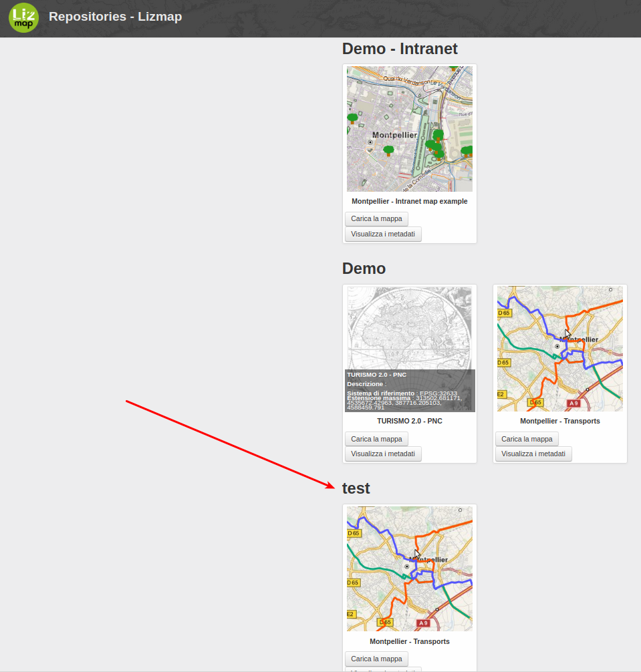This screenshot has width=641, height=672.
Task: Click the 'Repositories - Lizmap' header text
Action: tap(115, 17)
